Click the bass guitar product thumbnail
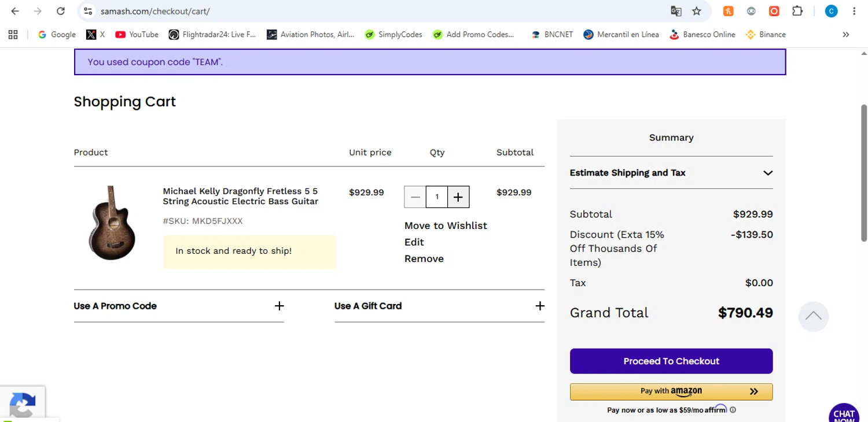868x422 pixels. [x=112, y=223]
